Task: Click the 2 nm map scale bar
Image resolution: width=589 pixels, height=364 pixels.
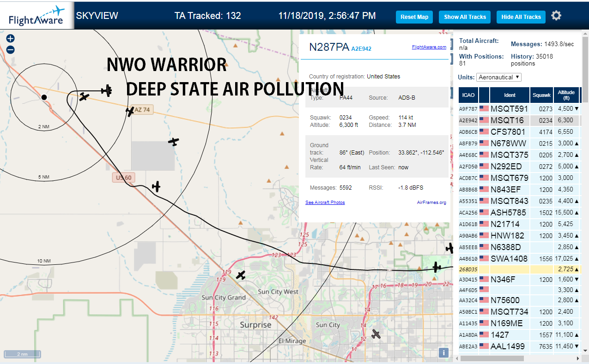Action: pos(23,354)
